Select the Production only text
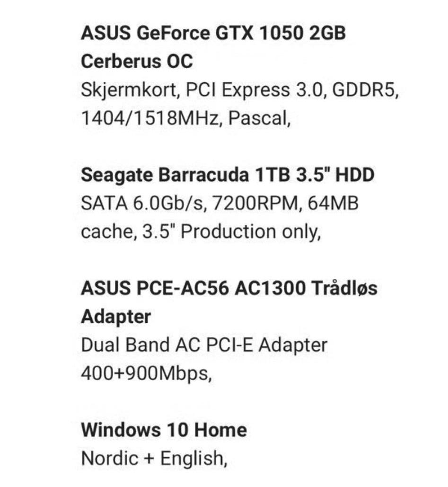Viewport: 448px width, 487px height. pos(251,232)
